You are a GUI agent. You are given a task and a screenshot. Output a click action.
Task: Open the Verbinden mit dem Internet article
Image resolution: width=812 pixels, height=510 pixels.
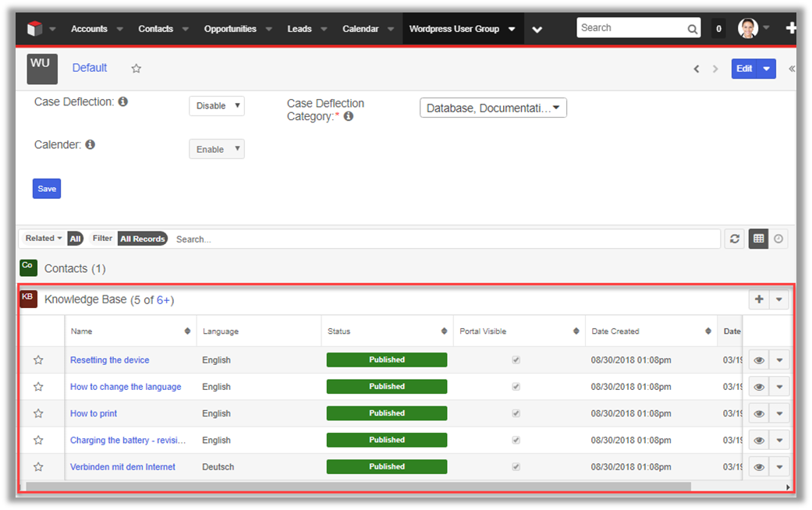tap(122, 467)
